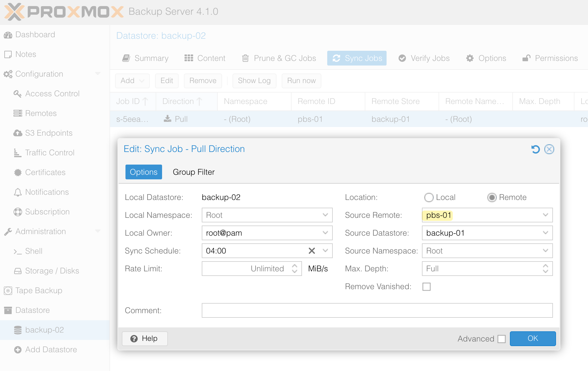The image size is (588, 371).
Task: Open the Verify Jobs tab
Action: [x=424, y=58]
